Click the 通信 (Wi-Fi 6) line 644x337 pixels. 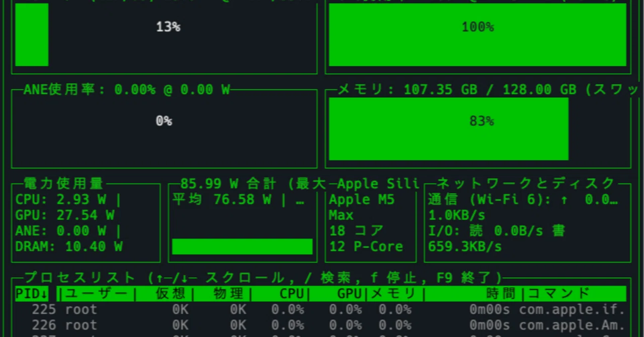523,200
